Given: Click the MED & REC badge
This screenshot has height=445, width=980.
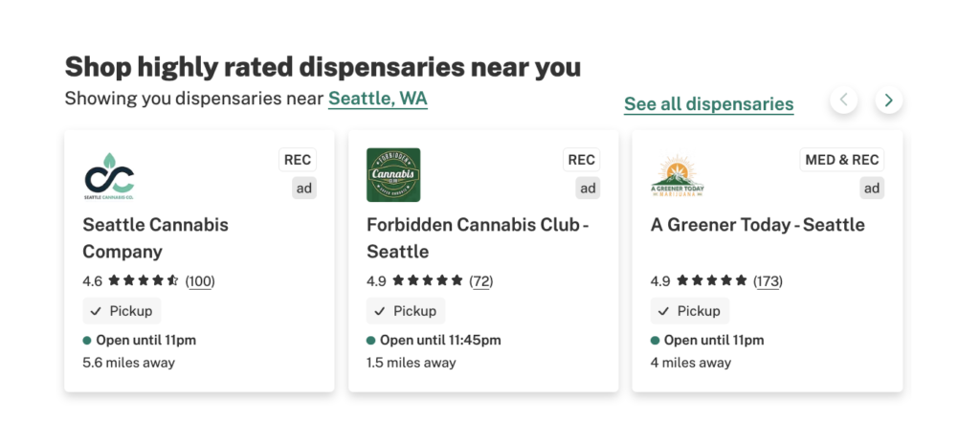Looking at the screenshot, I should 841,160.
